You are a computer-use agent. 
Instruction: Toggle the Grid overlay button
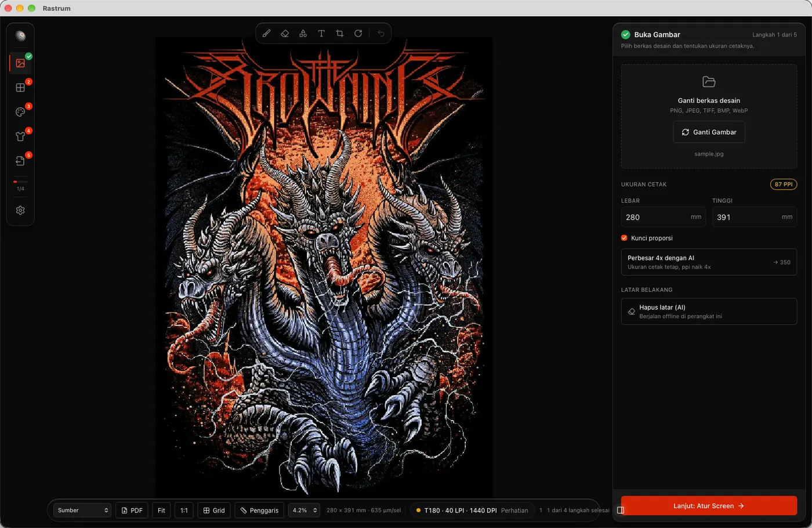214,511
